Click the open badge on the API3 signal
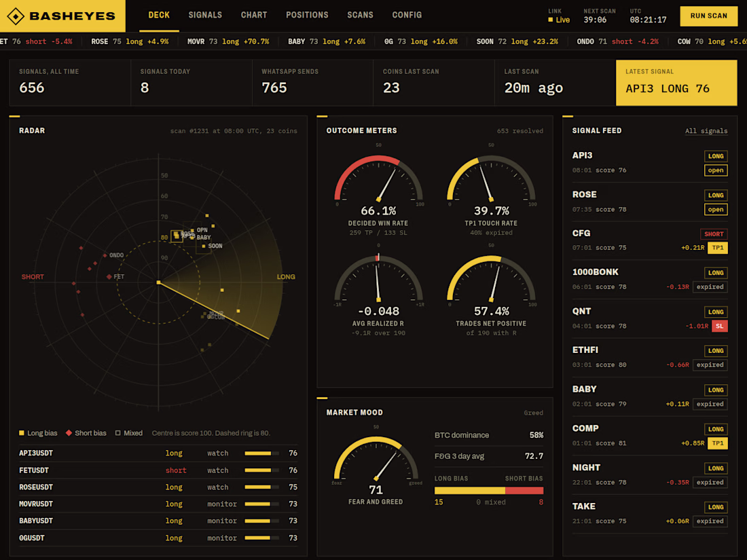This screenshot has width=747, height=560. coord(716,170)
